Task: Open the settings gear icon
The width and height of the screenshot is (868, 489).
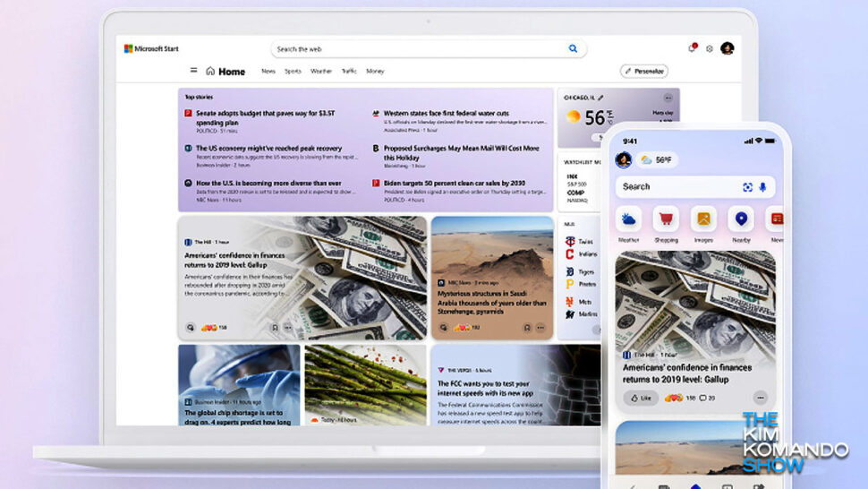Action: pyautogui.click(x=709, y=48)
